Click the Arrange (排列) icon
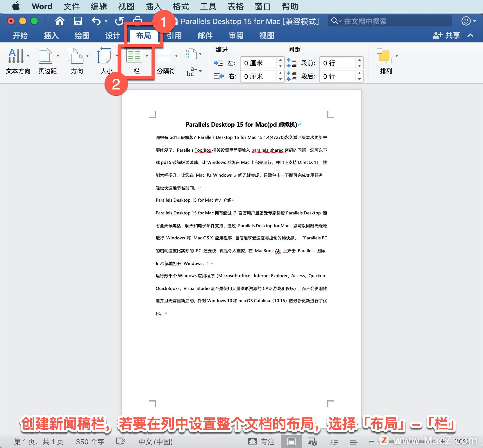483x448 pixels. click(x=384, y=56)
